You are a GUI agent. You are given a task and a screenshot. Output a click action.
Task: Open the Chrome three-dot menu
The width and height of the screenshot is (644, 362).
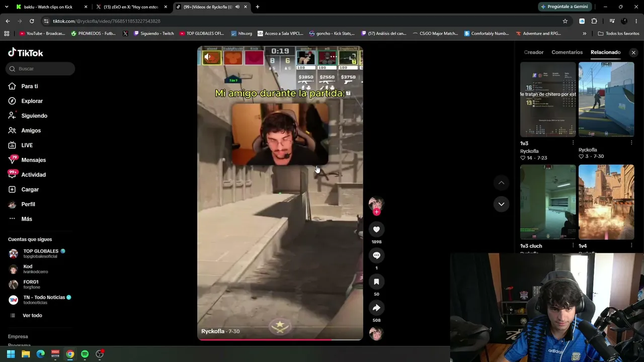pyautogui.click(x=636, y=21)
